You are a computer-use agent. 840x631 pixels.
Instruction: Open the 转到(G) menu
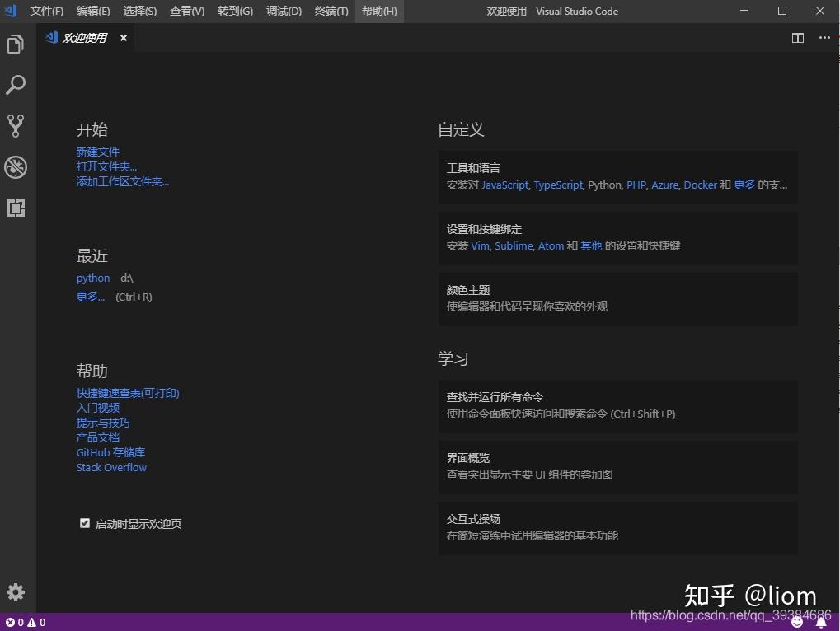click(235, 12)
